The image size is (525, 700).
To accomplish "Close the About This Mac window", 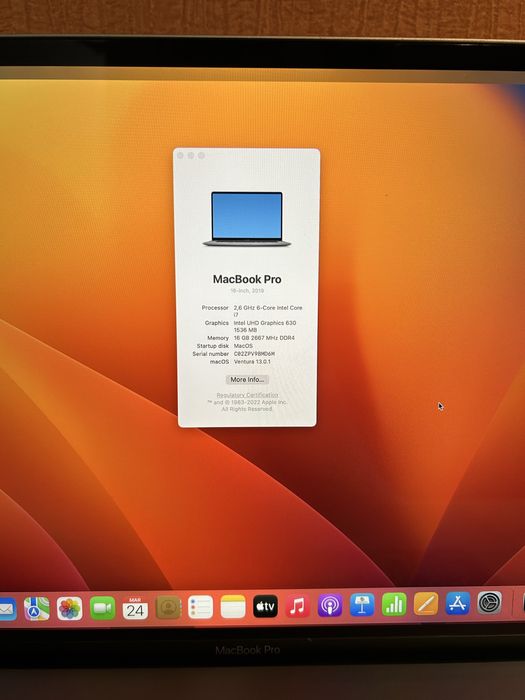I will pos(180,155).
